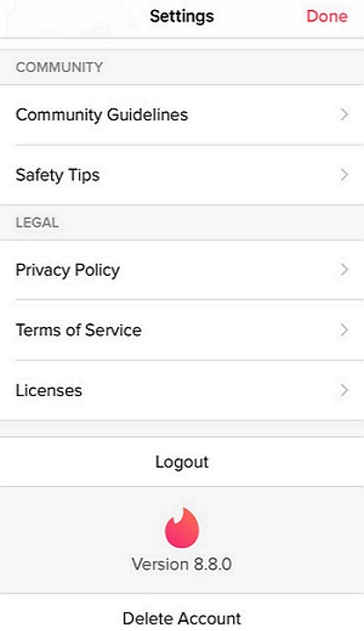
Task: Click the red Done button
Action: pos(327,16)
